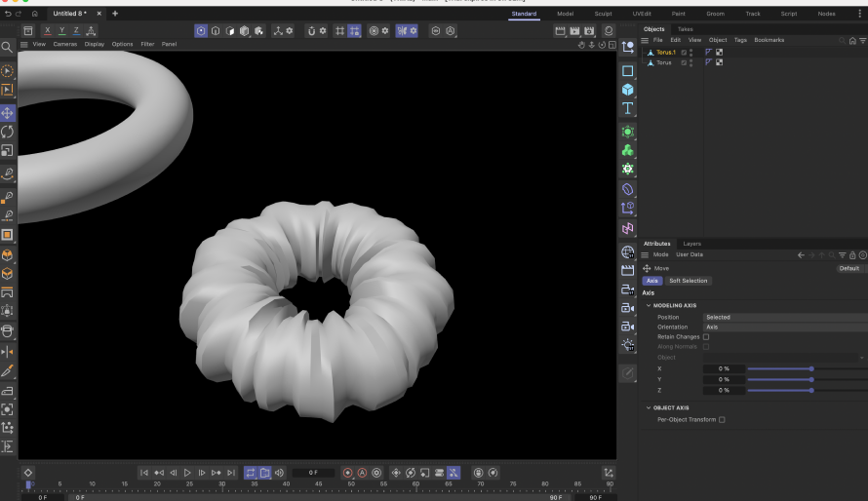The image size is (868, 501).
Task: Click the Default button in Attributes
Action: coord(848,268)
